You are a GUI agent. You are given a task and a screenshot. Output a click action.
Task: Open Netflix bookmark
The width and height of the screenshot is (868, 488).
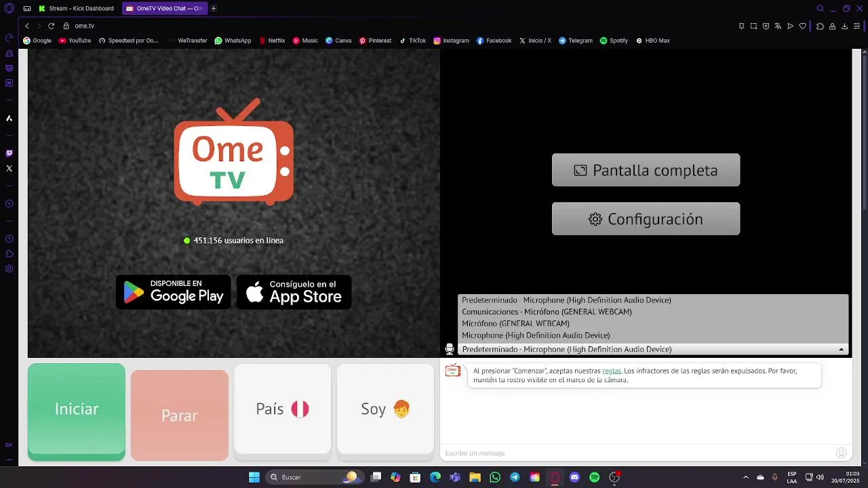click(272, 41)
